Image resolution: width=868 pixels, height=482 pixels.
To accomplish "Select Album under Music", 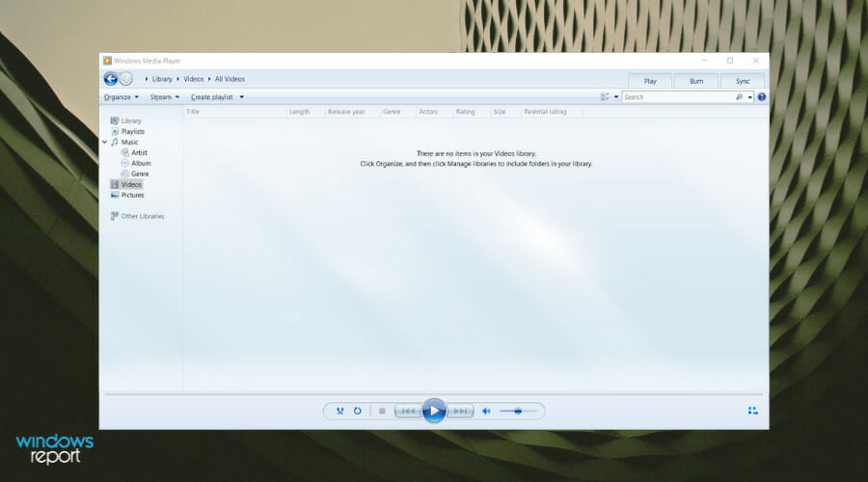I will click(x=141, y=163).
